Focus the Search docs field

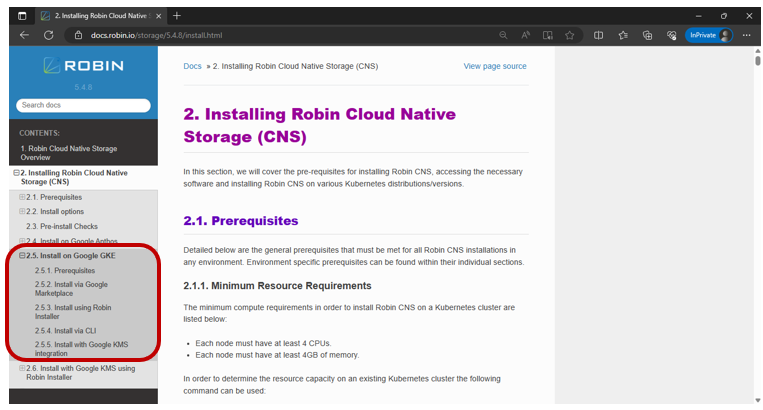coord(83,105)
